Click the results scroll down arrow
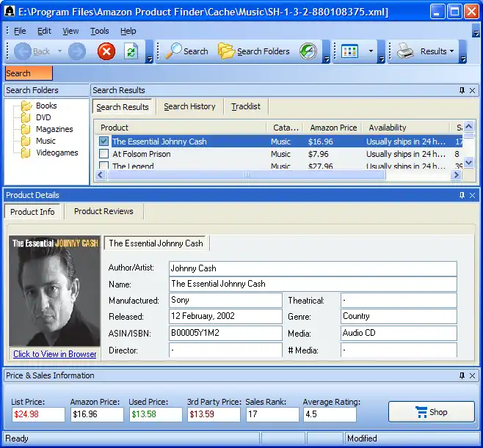The image size is (483, 448). (x=469, y=162)
